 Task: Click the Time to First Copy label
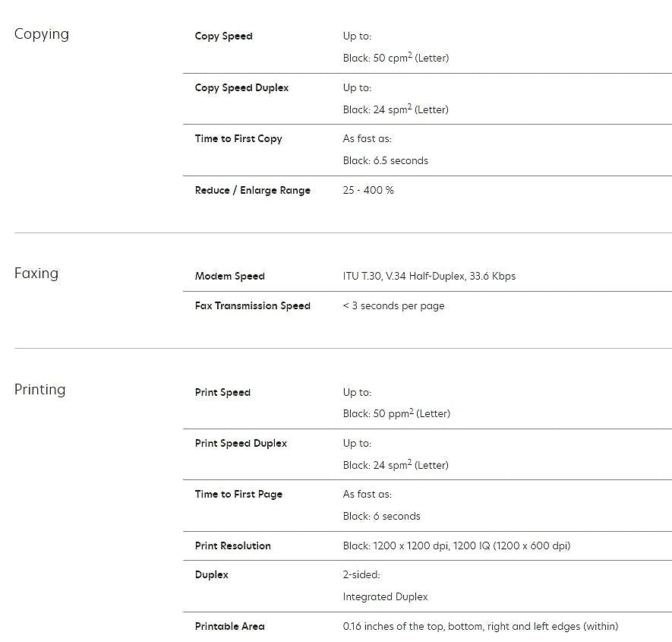click(x=238, y=139)
